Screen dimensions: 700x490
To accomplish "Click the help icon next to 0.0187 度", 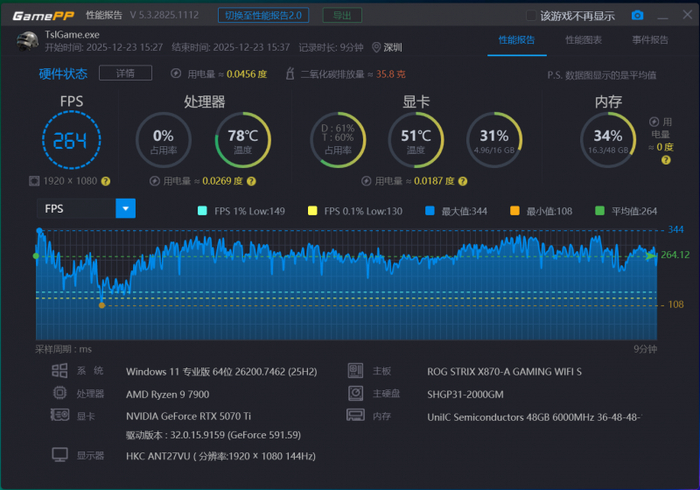I will 463,181.
